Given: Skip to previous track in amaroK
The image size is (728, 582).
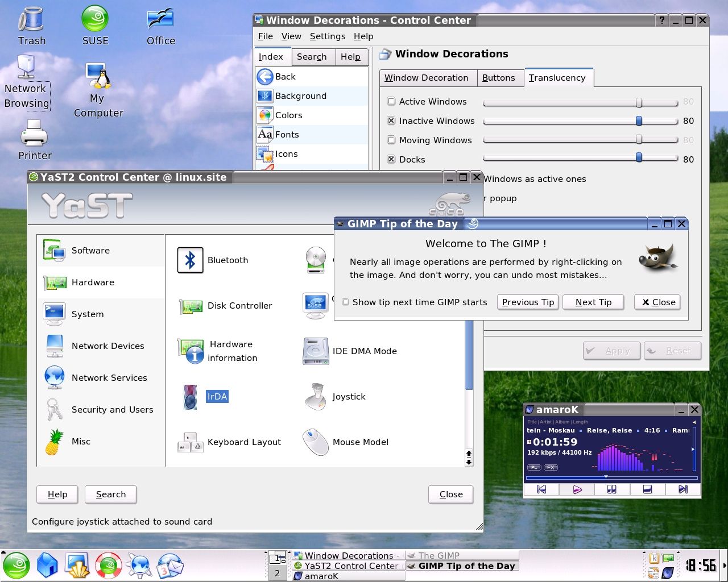Looking at the screenshot, I should [541, 489].
